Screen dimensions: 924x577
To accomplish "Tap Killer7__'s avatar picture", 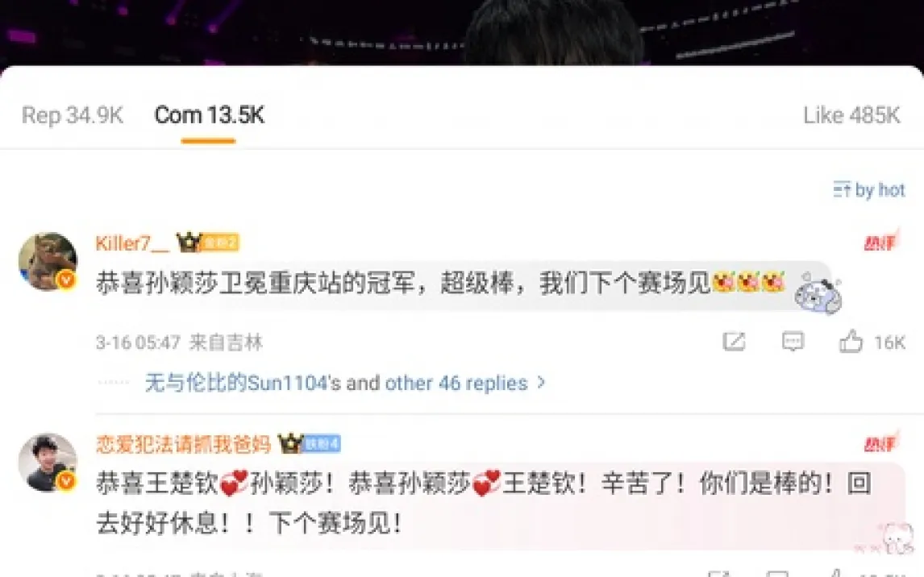I will (x=48, y=261).
